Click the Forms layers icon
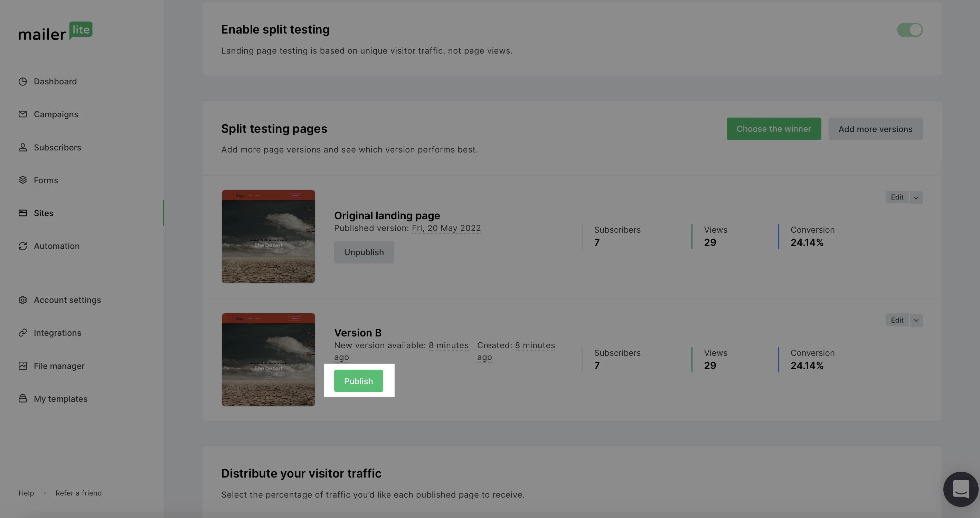The width and height of the screenshot is (980, 518). click(x=23, y=180)
